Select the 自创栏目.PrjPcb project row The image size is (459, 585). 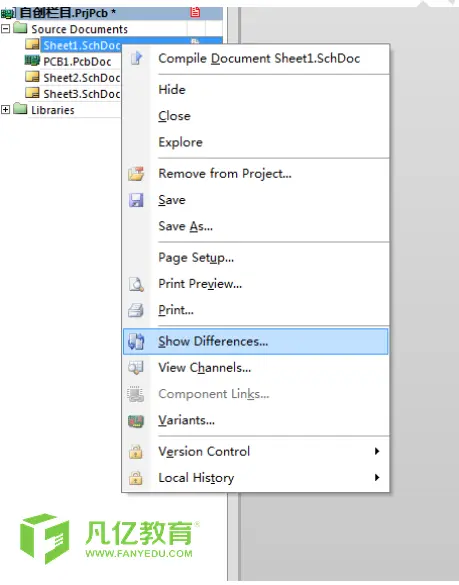point(112,13)
